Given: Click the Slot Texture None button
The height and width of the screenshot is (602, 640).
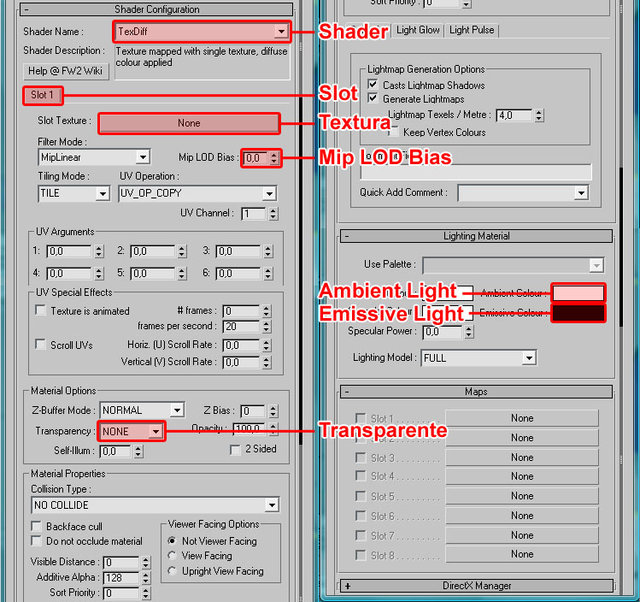Looking at the screenshot, I should (188, 123).
